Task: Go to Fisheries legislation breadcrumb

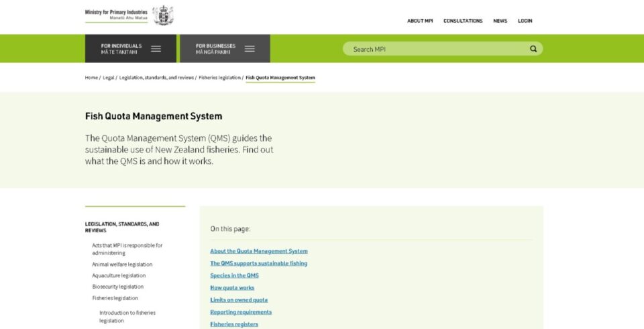Action: (219, 78)
